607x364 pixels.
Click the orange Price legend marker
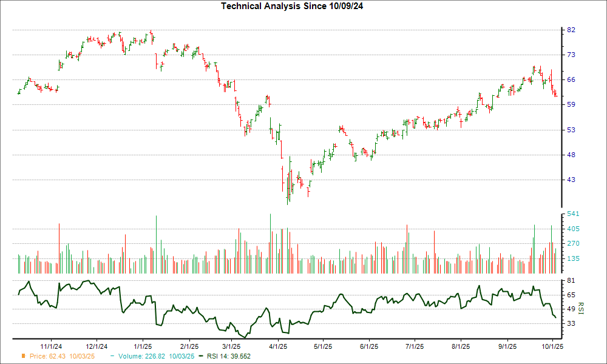24,356
